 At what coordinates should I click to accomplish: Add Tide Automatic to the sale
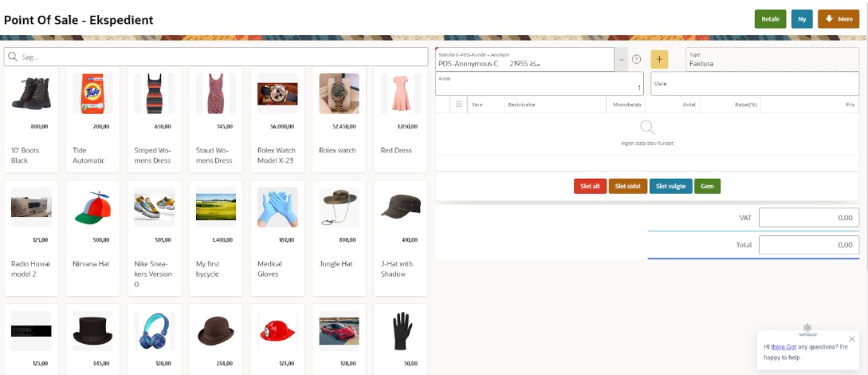(x=92, y=120)
